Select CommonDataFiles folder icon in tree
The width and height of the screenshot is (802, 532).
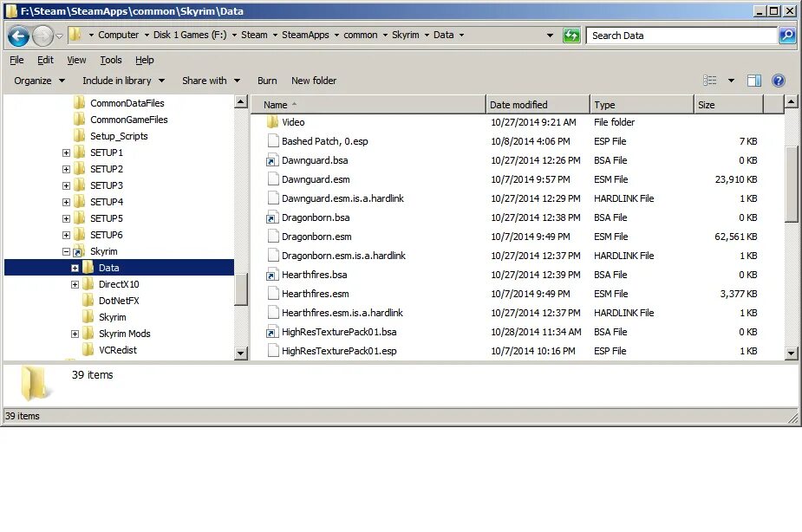[x=79, y=103]
